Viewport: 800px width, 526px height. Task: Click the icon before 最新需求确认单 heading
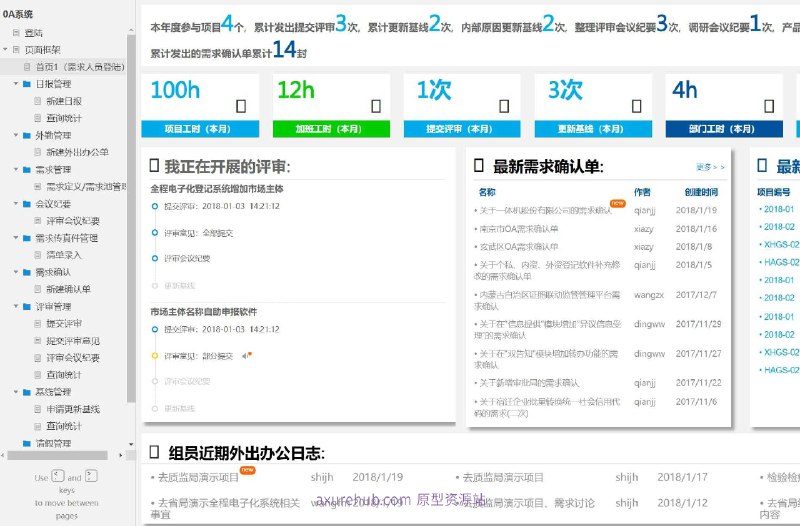(479, 165)
